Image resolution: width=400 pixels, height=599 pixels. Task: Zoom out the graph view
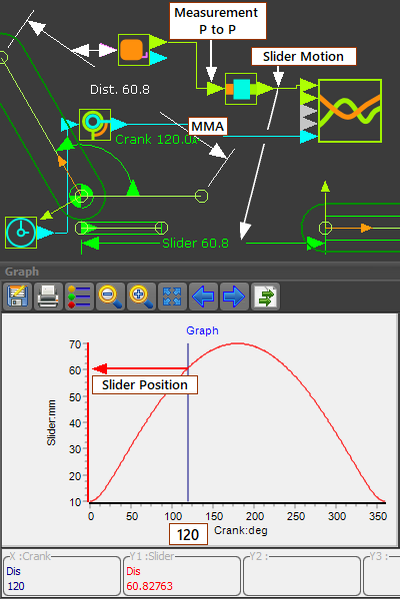[110, 296]
